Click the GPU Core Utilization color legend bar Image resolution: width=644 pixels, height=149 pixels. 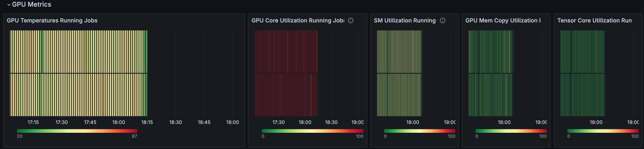[313, 131]
